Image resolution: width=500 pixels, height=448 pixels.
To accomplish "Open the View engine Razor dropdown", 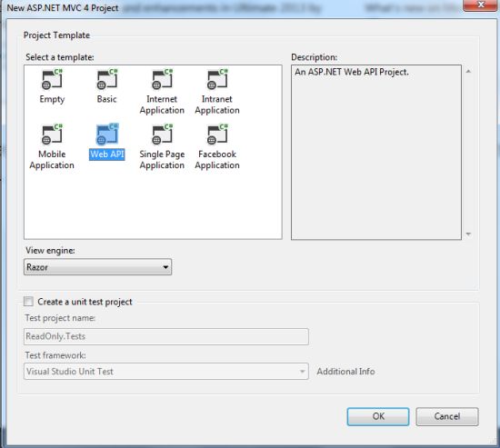I will click(97, 267).
